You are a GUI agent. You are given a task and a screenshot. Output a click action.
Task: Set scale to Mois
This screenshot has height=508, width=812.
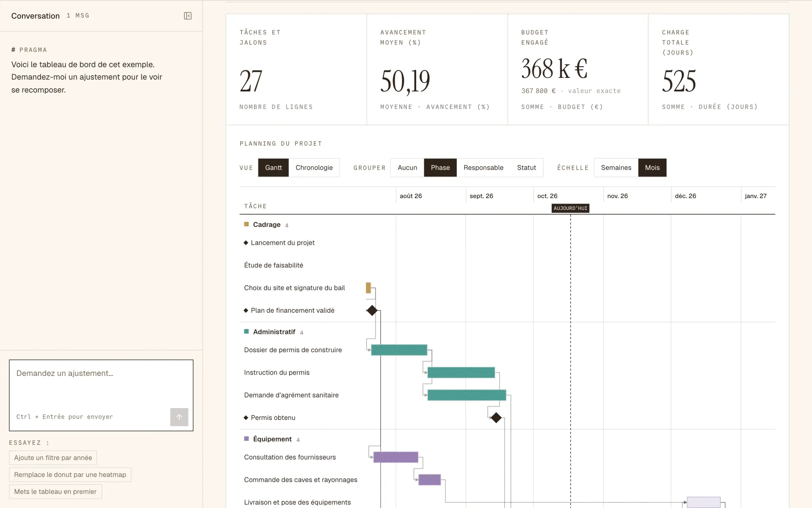click(652, 168)
